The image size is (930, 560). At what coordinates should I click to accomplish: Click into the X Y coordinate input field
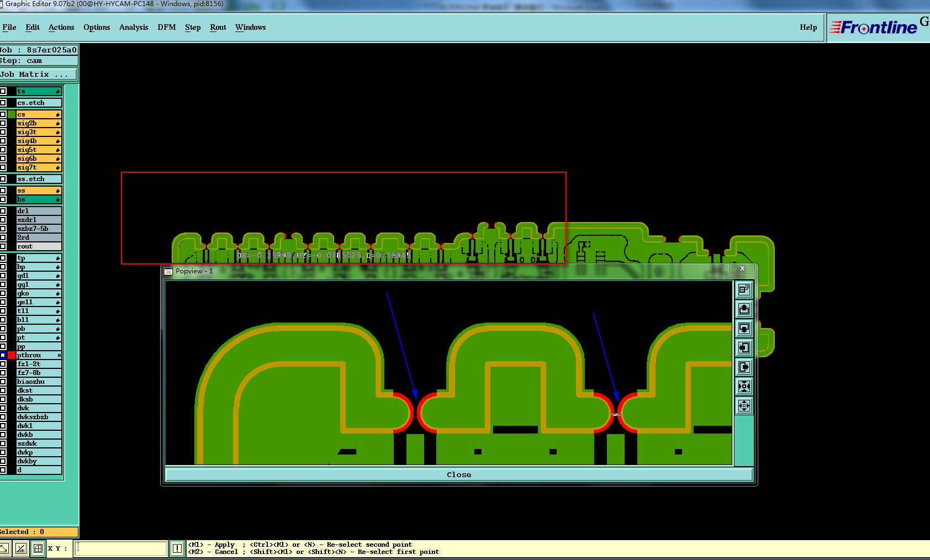point(121,548)
